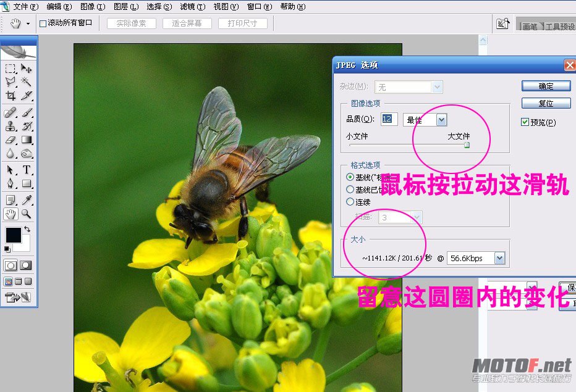This screenshot has height=392, width=576.
Task: Click the 实际像素 button
Action: (132, 23)
